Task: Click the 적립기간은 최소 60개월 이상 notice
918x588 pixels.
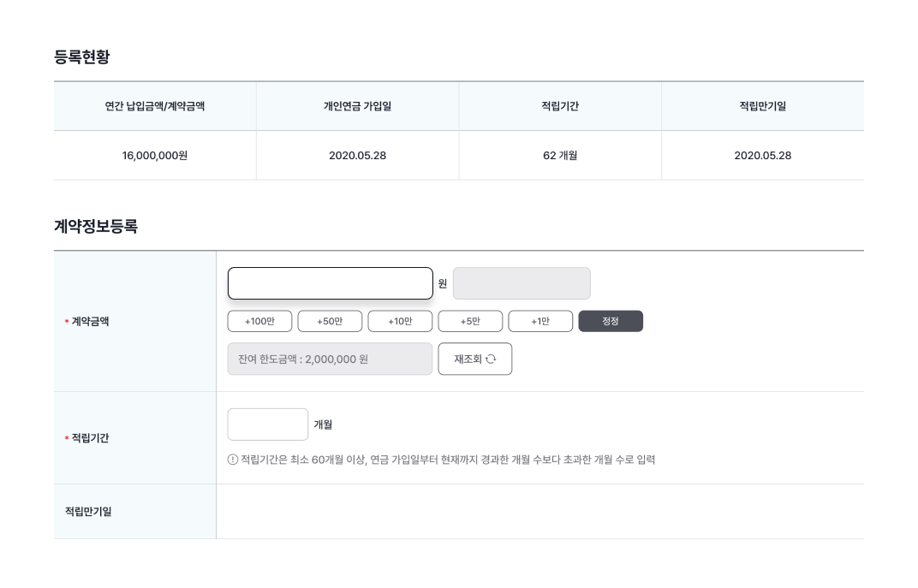Action: pos(448,460)
